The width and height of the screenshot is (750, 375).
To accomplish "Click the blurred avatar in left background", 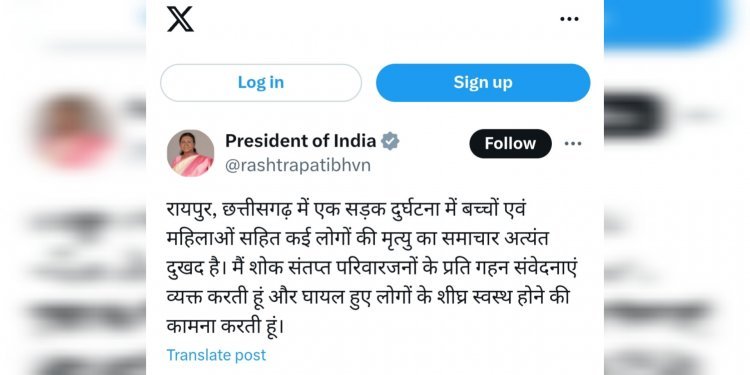I will click(x=72, y=132).
